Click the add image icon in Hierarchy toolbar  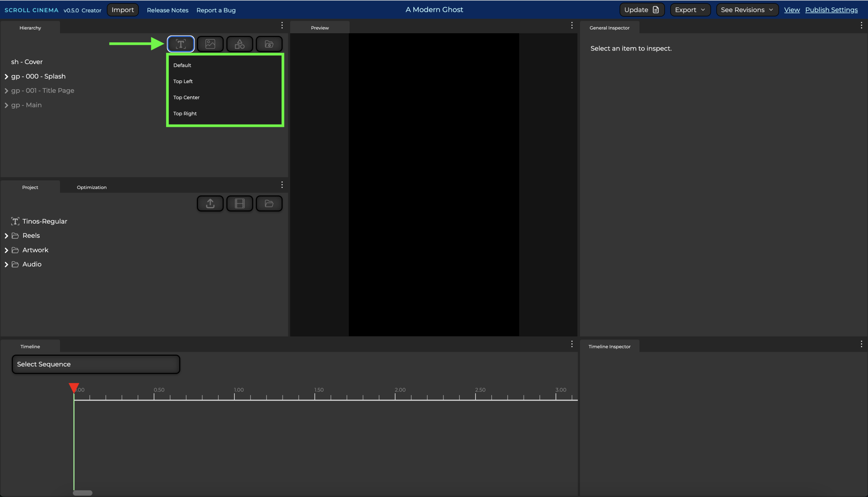[x=210, y=44]
